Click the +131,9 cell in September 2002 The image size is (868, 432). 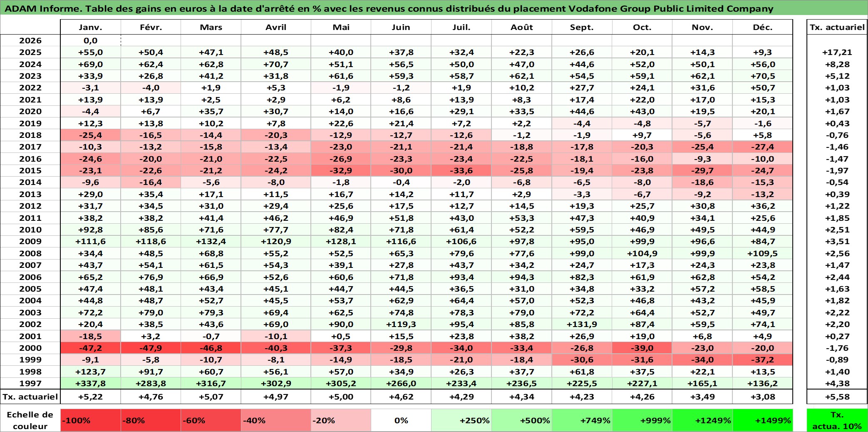tap(582, 324)
